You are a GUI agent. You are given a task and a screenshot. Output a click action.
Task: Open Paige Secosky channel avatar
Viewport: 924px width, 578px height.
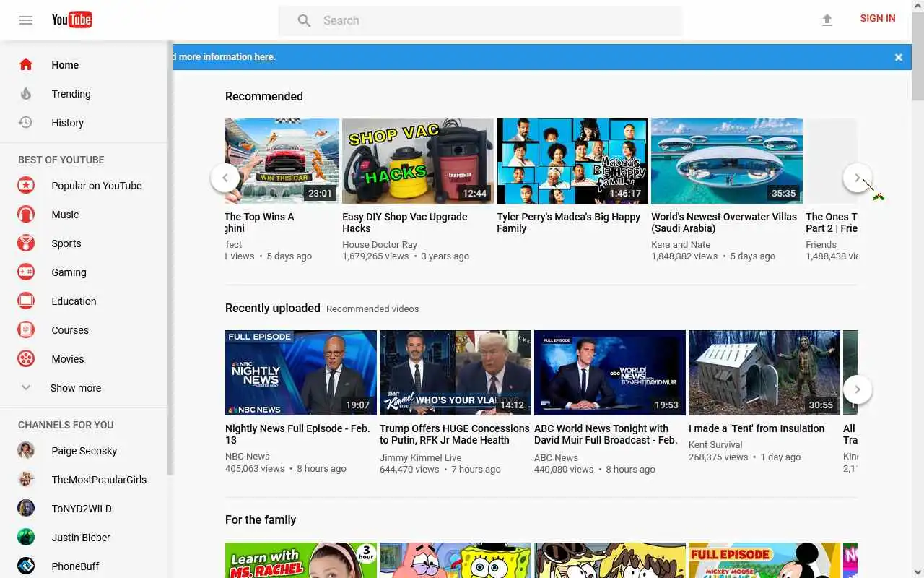coord(26,451)
